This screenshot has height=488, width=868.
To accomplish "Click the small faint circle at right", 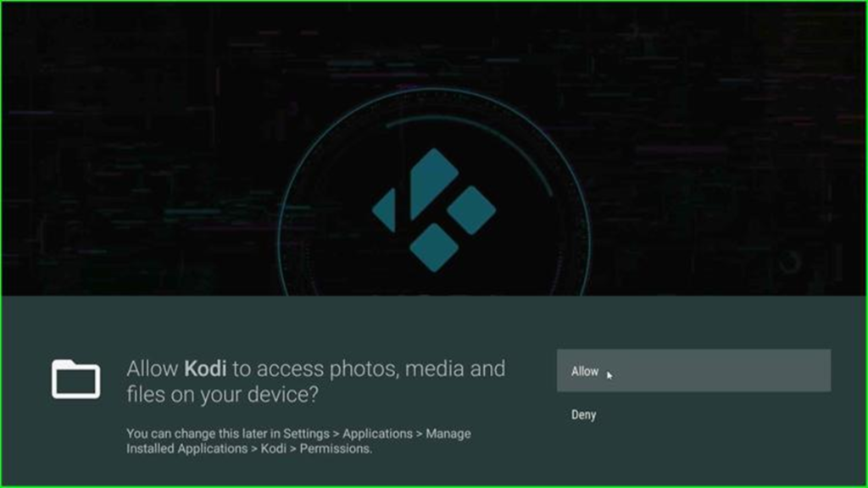I will click(x=790, y=262).
